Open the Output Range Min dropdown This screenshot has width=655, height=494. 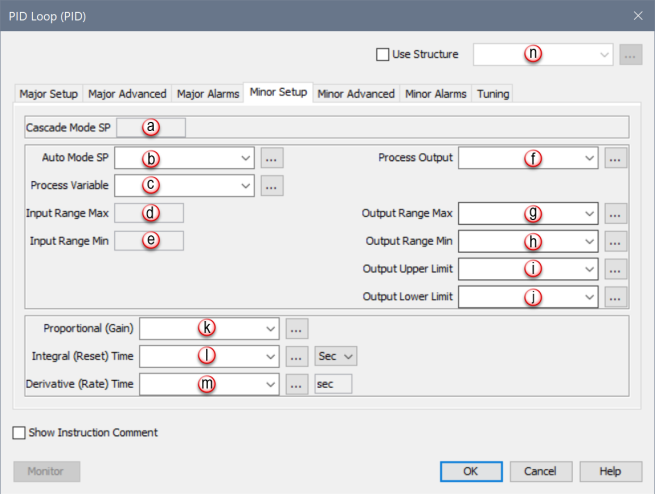(x=590, y=241)
